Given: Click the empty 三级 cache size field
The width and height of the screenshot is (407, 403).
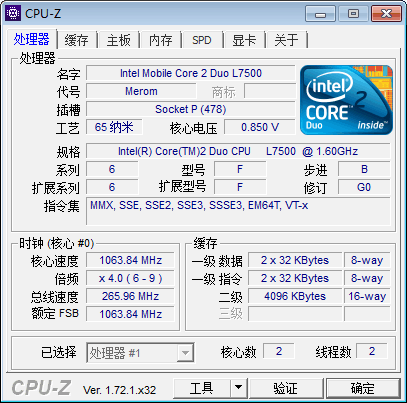Looking at the screenshot, I should (x=295, y=314).
